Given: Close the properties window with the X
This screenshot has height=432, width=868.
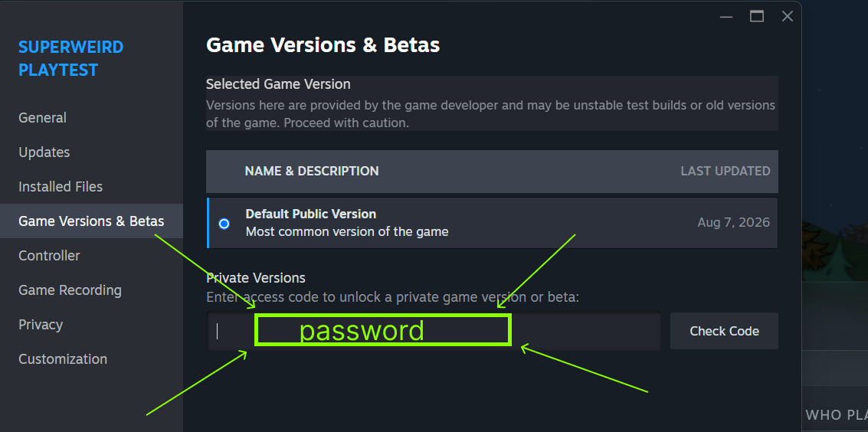Looking at the screenshot, I should 788,17.
